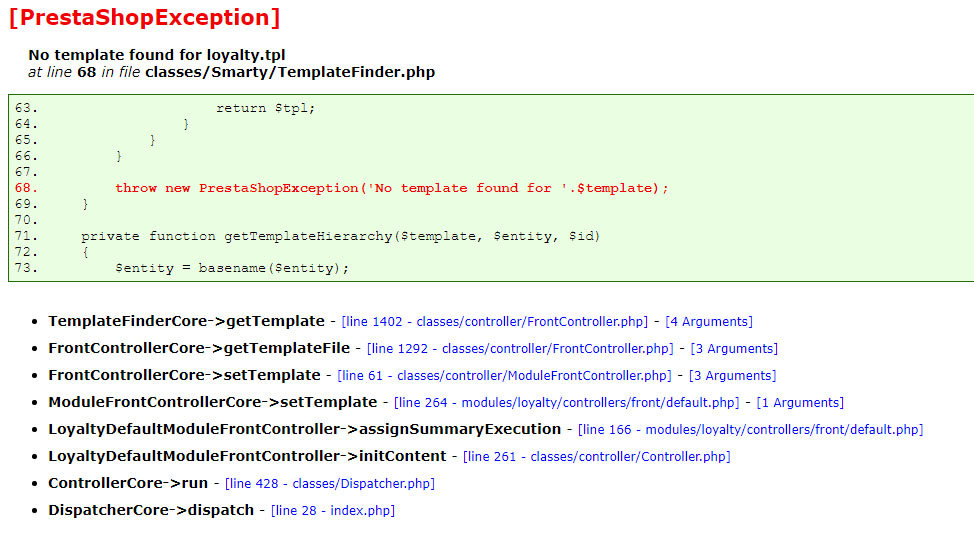Select line number 71 in code listing
Screen dimensions: 974x559
click(x=26, y=236)
